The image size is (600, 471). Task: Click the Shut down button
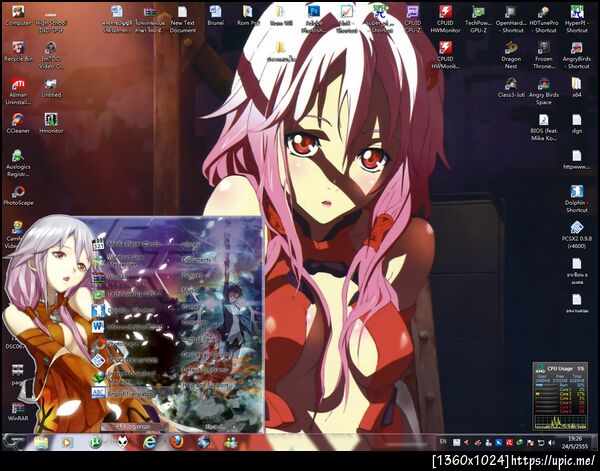[x=214, y=426]
